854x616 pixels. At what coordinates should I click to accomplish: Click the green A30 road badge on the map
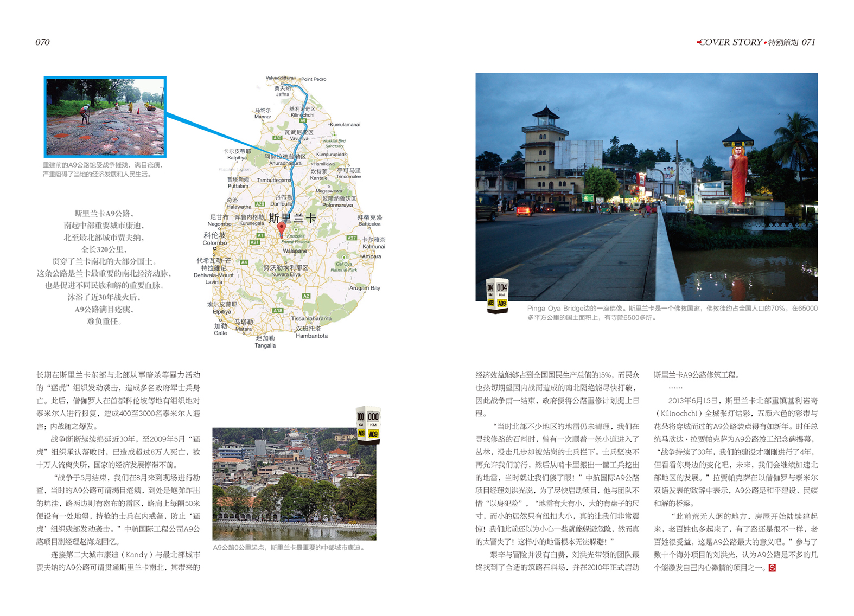[x=277, y=138]
